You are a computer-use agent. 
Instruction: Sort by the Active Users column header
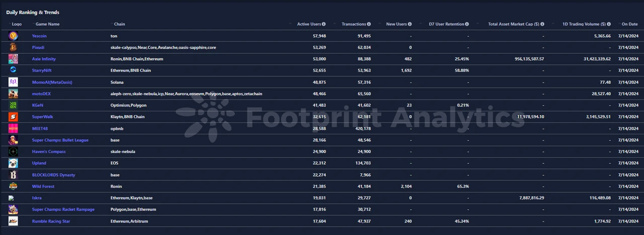click(x=309, y=24)
